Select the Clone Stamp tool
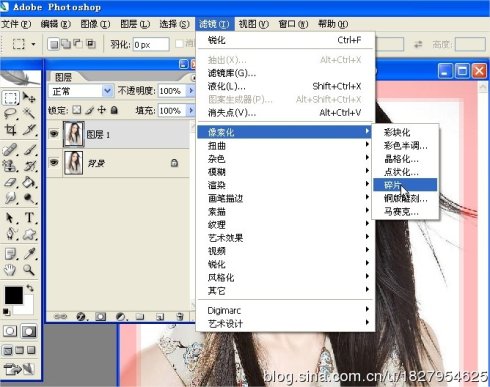 [11, 166]
